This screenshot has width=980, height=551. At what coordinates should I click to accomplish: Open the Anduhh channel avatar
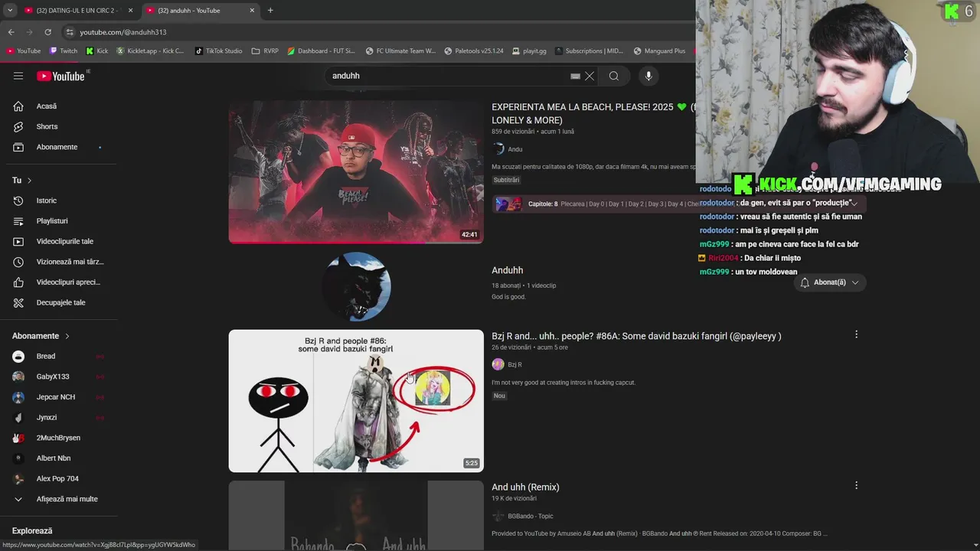[x=357, y=286]
